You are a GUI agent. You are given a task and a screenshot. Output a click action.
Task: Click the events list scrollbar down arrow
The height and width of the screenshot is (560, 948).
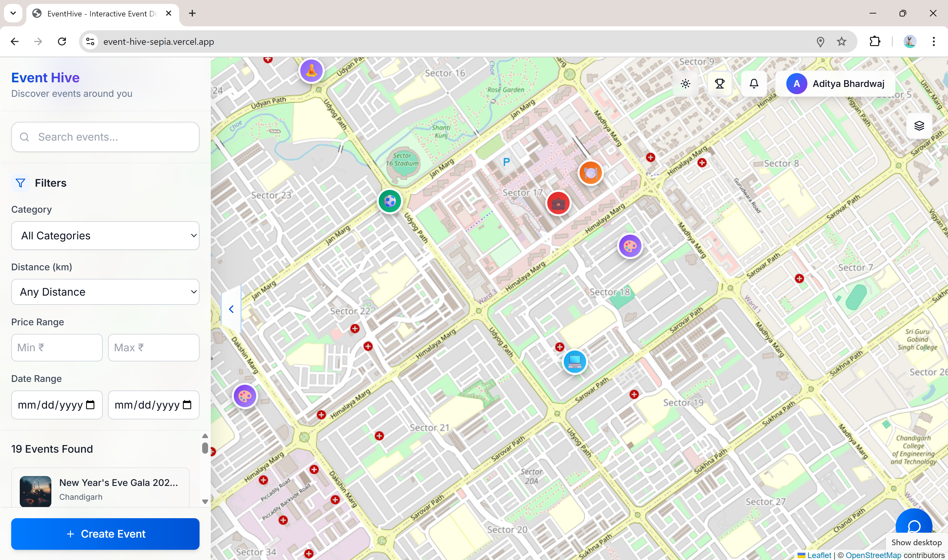(x=205, y=501)
